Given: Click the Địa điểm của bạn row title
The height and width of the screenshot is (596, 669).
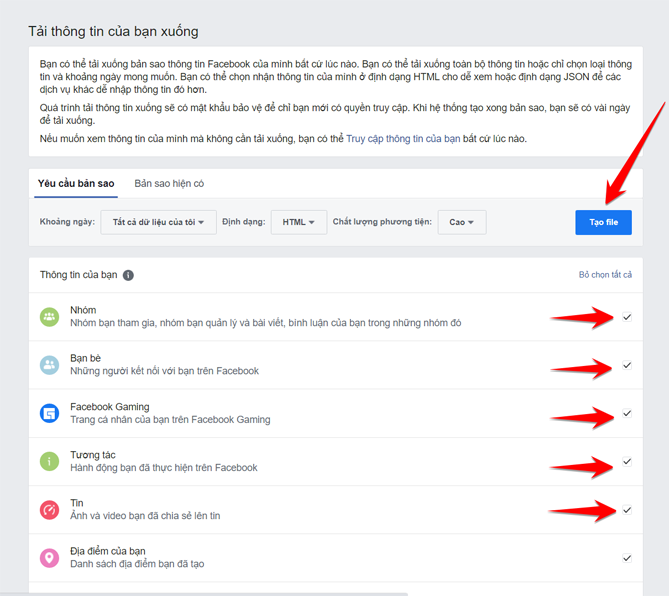Looking at the screenshot, I should (x=108, y=551).
